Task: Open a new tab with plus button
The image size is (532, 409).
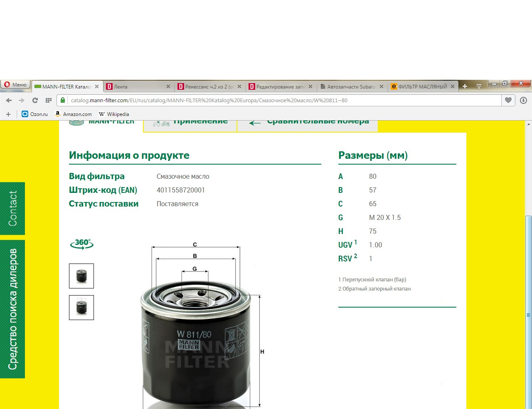Action: coord(465,86)
